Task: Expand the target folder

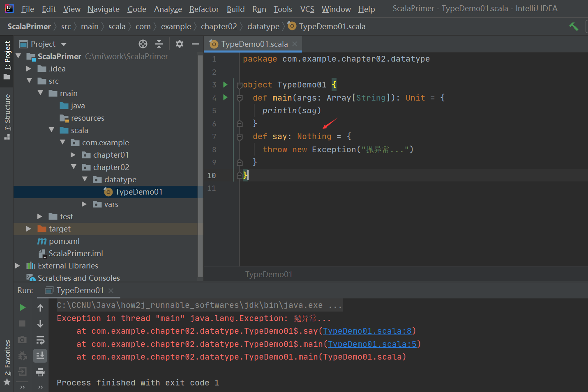Action: tap(29, 229)
